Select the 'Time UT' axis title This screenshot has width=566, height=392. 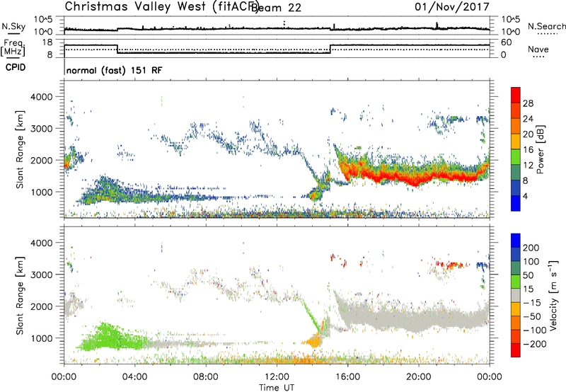point(277,387)
